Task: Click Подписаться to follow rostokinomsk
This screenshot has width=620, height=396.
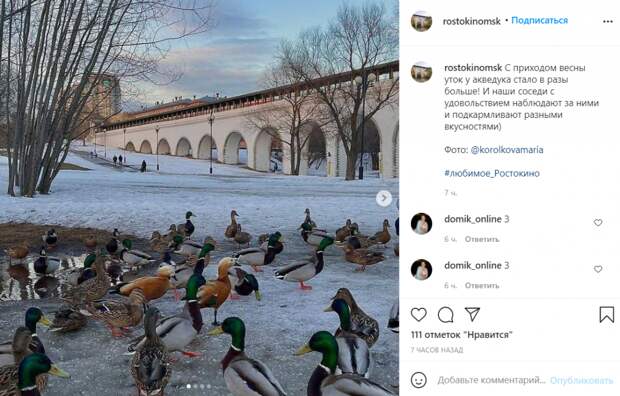Action: pos(539,21)
